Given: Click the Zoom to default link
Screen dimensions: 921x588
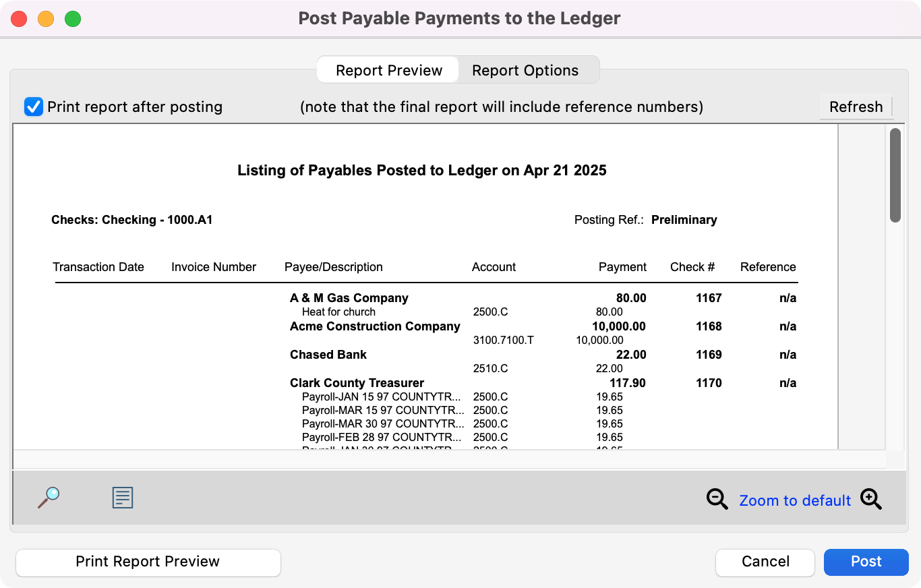Looking at the screenshot, I should point(794,500).
